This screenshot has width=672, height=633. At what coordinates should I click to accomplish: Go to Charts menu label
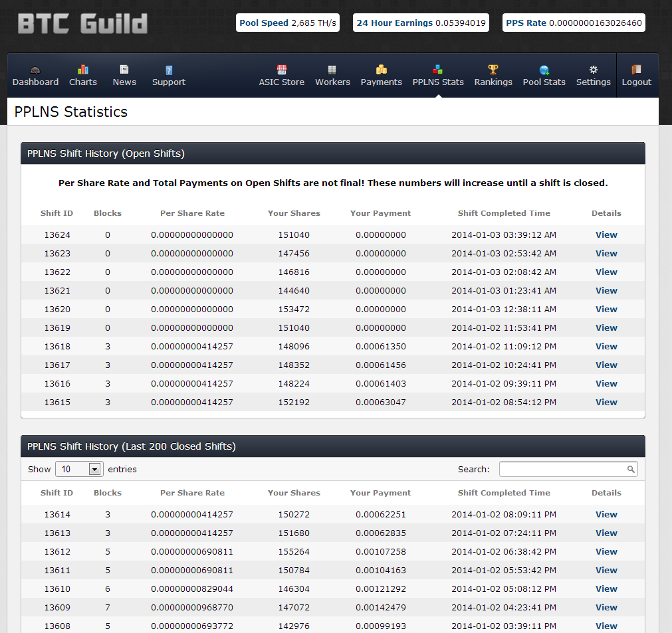click(82, 82)
